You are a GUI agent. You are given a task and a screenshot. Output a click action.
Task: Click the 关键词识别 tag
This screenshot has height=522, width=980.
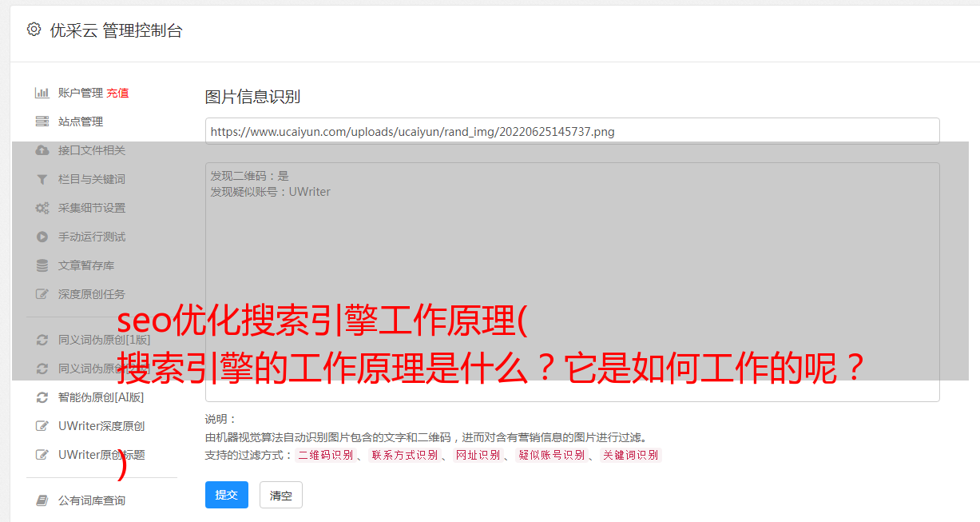pos(630,455)
